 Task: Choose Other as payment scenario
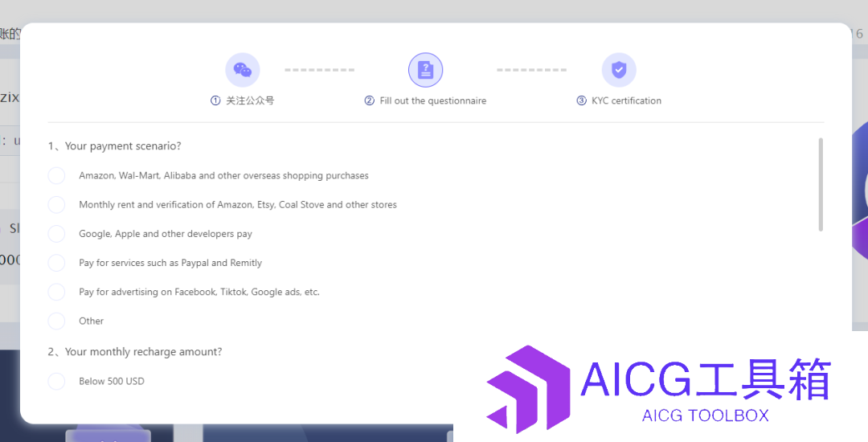coord(56,321)
